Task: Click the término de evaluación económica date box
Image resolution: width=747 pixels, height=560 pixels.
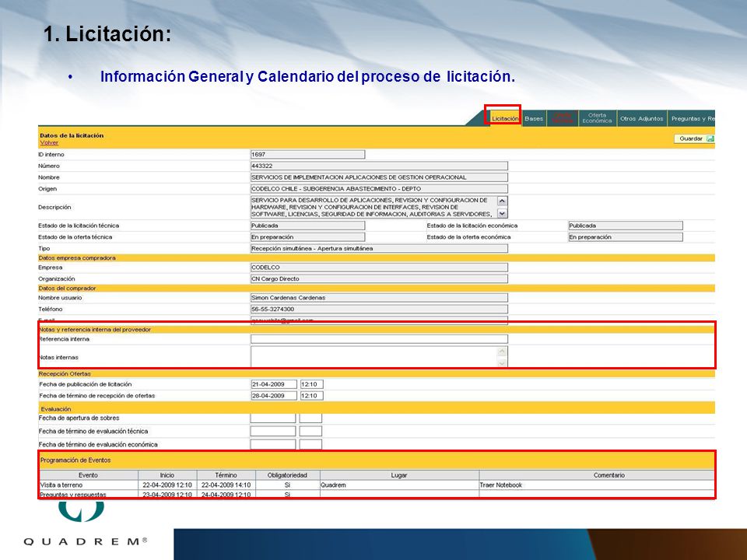Action: pyautogui.click(x=273, y=445)
